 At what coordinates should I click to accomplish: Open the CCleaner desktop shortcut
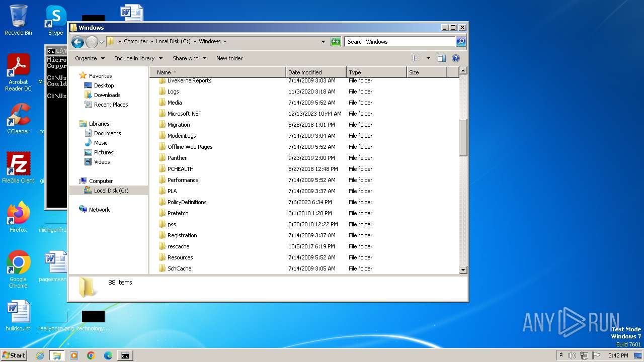pyautogui.click(x=18, y=119)
